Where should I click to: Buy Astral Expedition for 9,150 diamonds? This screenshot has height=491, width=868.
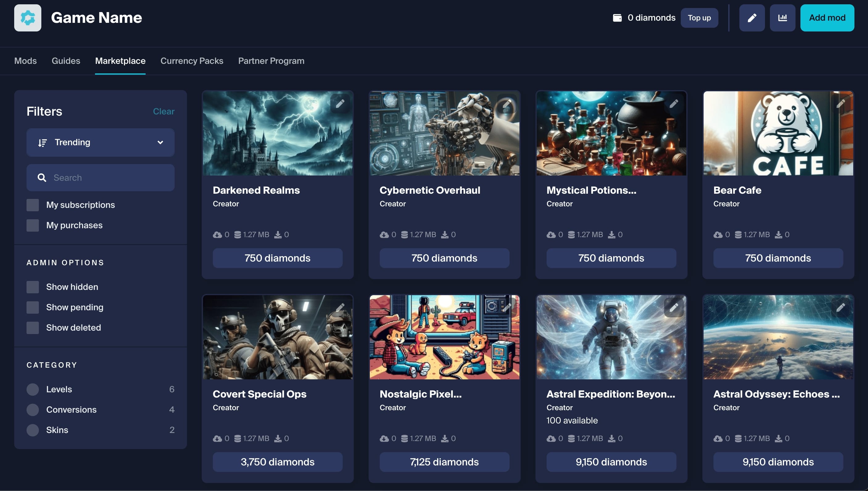(611, 462)
